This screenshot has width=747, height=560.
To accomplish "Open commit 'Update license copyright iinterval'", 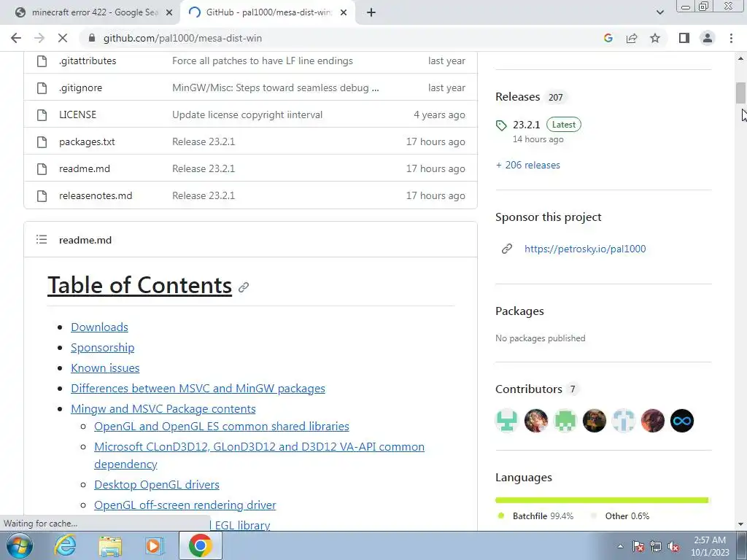I will coord(247,114).
